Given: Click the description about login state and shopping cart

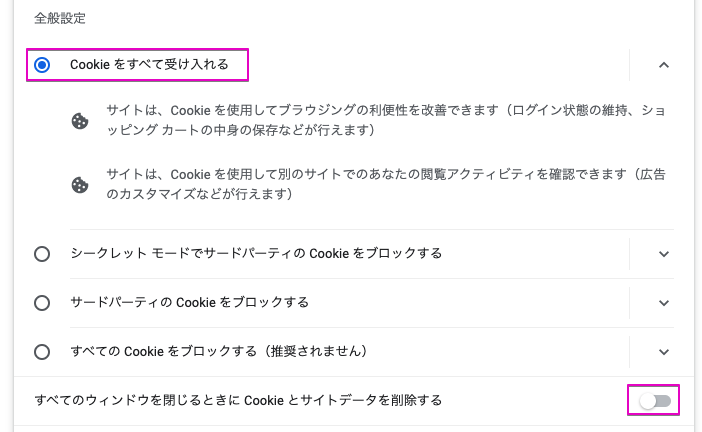Looking at the screenshot, I should (386, 120).
